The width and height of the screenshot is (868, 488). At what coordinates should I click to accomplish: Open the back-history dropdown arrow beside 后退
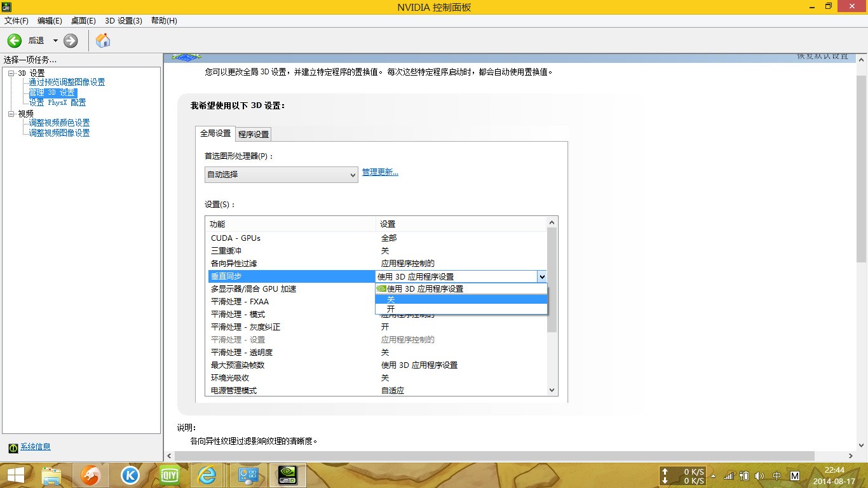pos(55,41)
